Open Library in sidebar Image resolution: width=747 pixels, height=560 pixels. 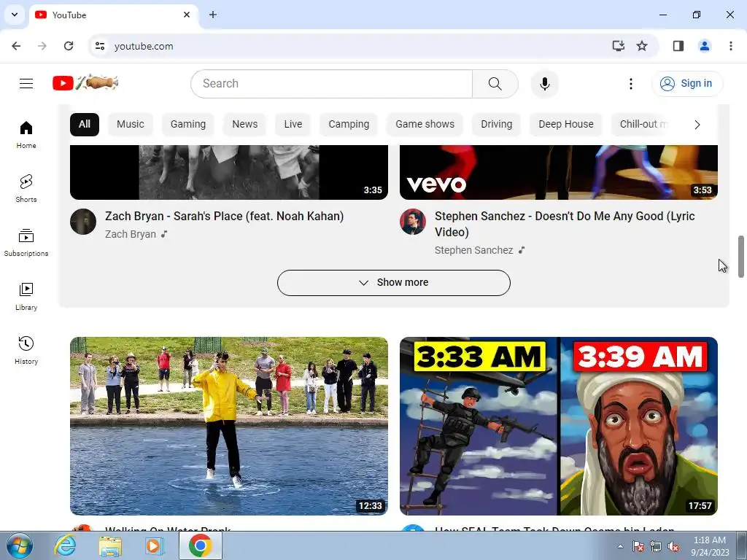pos(26,296)
